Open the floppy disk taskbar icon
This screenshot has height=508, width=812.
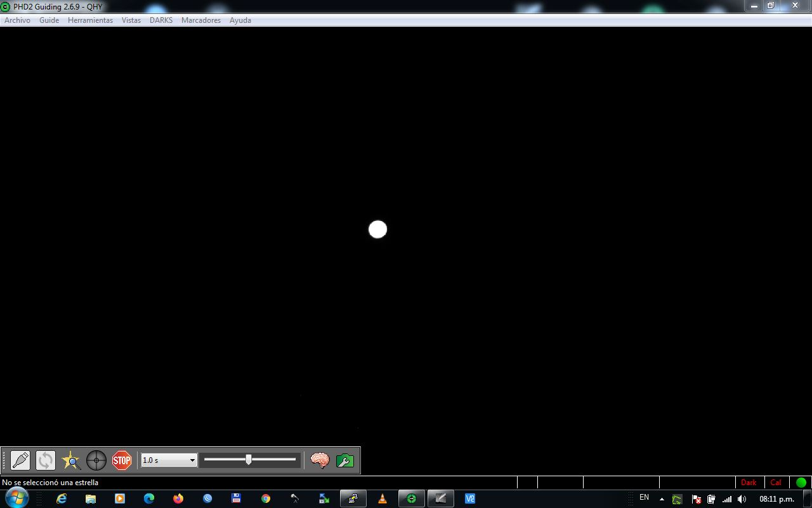click(x=237, y=498)
